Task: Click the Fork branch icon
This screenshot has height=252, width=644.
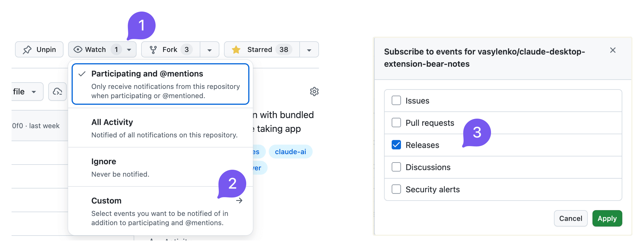Action: [153, 50]
